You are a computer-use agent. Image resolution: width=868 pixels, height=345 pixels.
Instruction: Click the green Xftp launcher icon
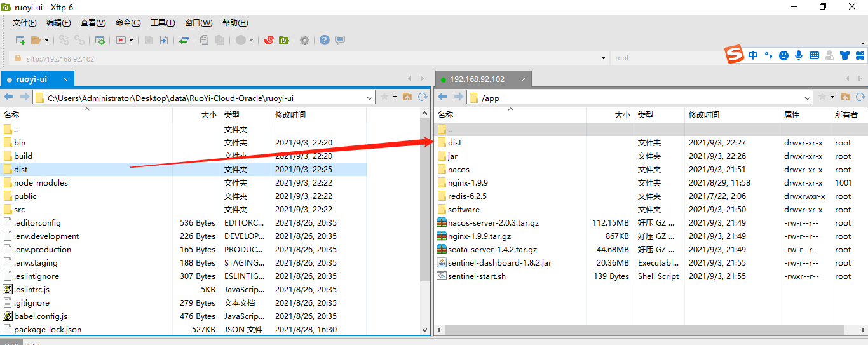284,40
